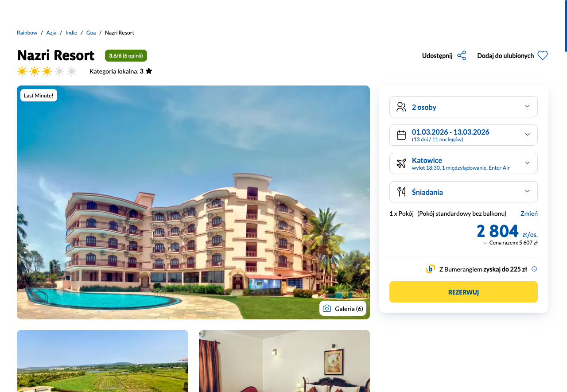
Task: Click the calendar icon in date field
Action: tap(401, 135)
